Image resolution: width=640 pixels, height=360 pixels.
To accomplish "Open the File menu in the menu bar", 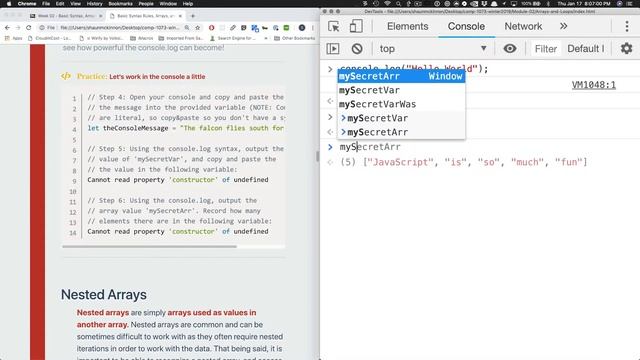I will point(46,4).
